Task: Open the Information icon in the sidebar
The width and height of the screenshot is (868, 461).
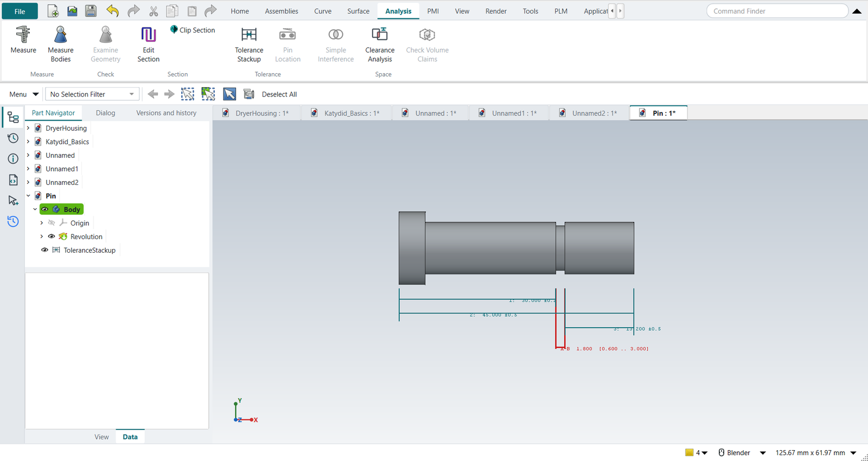Action: 13,159
